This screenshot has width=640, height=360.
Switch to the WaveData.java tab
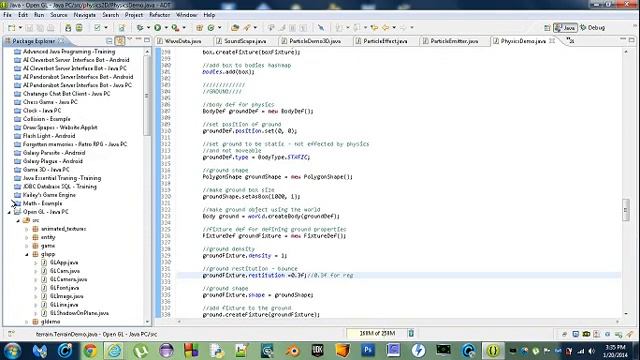coord(183,41)
